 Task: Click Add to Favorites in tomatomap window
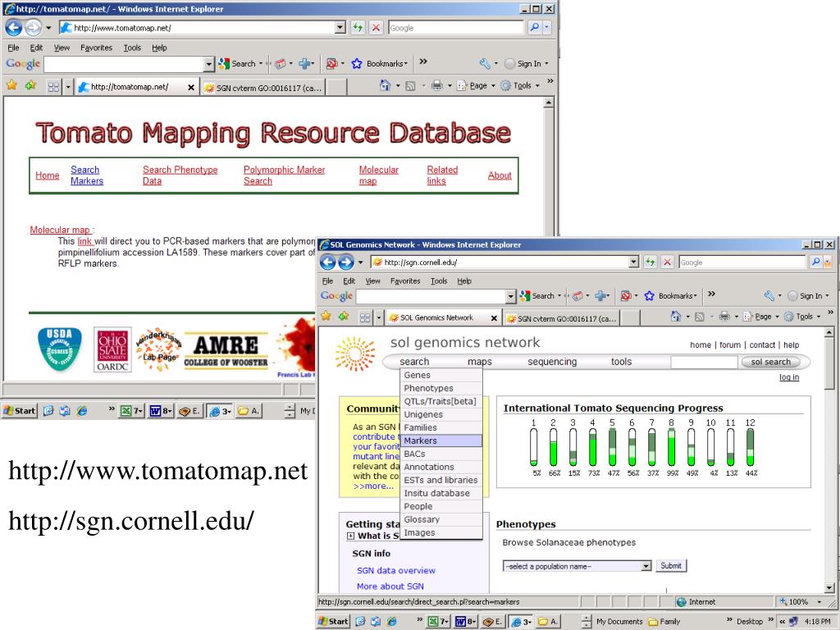tap(30, 85)
